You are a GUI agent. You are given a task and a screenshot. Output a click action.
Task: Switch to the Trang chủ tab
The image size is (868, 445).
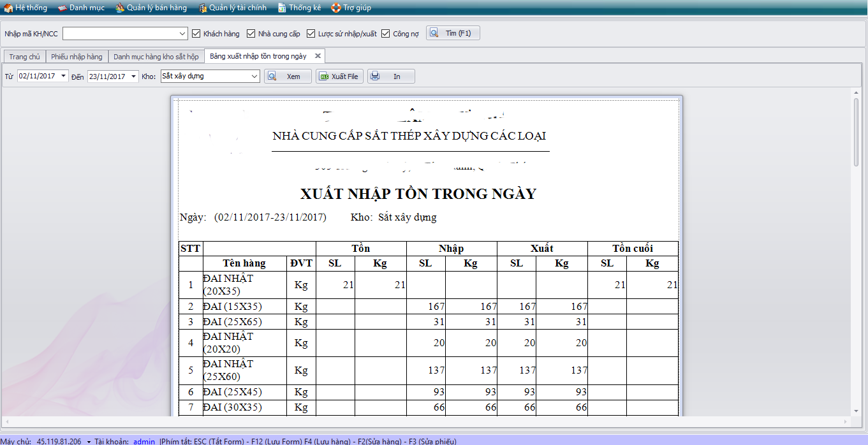pos(24,57)
